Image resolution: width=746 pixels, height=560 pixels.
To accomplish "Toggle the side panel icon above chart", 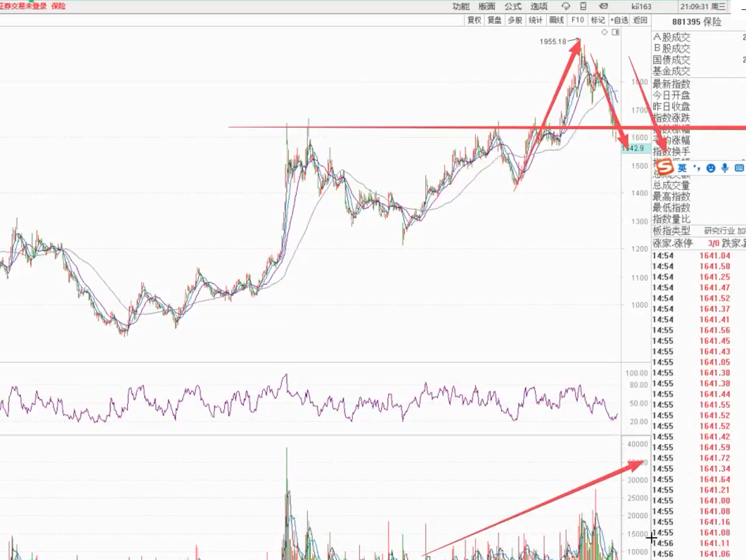I will click(x=615, y=32).
